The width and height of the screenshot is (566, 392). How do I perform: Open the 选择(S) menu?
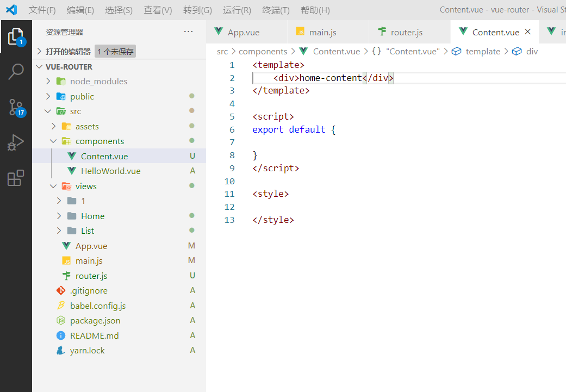(x=119, y=10)
